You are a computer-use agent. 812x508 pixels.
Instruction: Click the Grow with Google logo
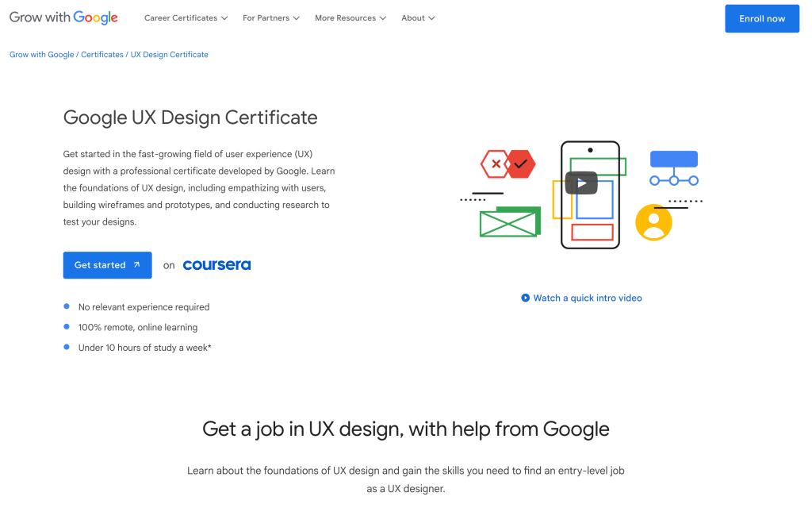pos(63,17)
